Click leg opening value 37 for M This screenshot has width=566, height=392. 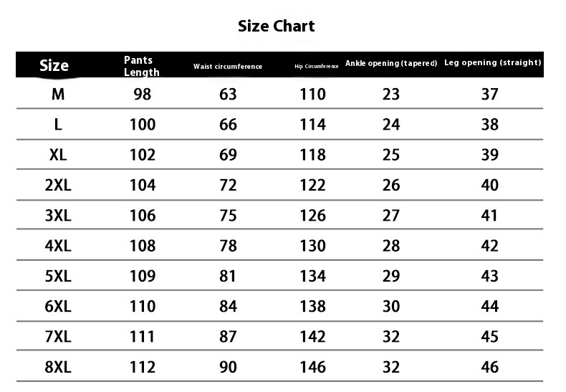pos(490,94)
